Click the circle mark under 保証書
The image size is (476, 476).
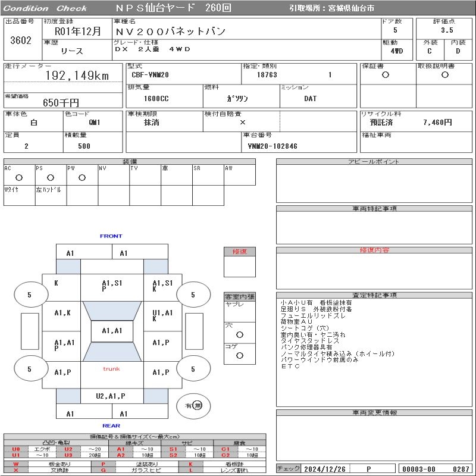click(385, 75)
